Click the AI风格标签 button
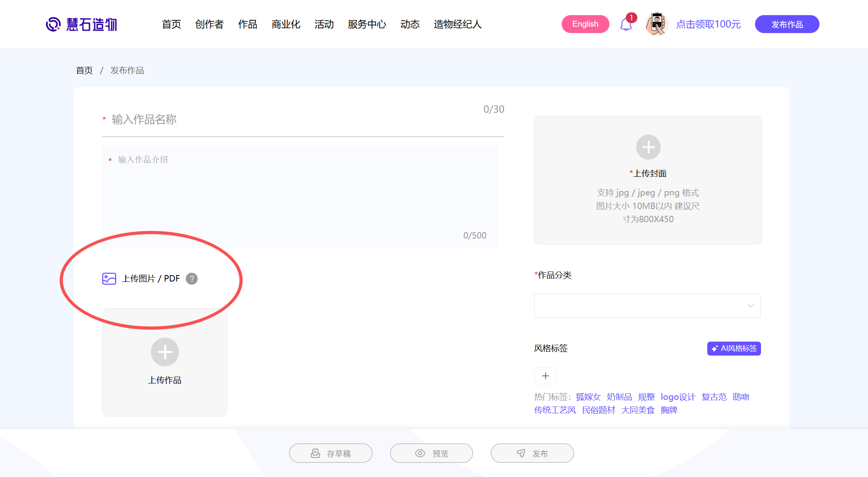The width and height of the screenshot is (868, 477). pyautogui.click(x=734, y=348)
